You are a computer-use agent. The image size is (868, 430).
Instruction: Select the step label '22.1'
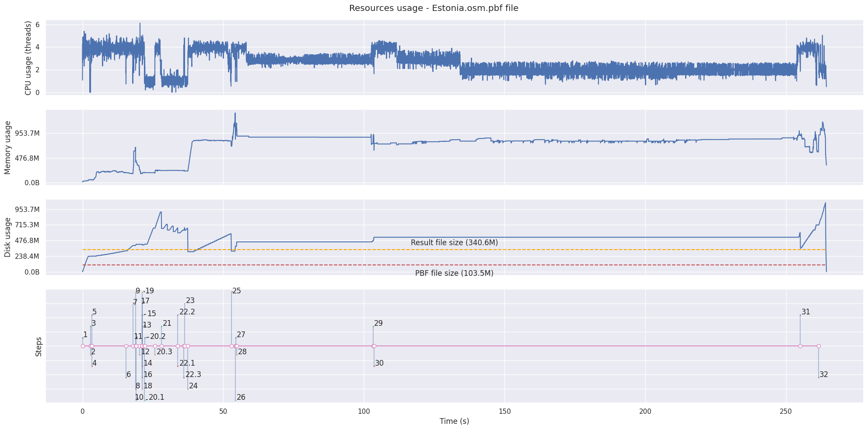(187, 363)
